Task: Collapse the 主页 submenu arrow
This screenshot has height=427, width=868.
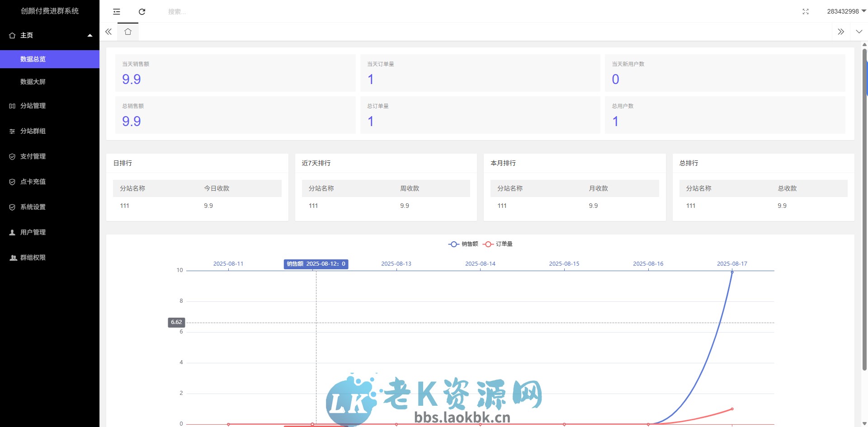Action: [x=90, y=35]
